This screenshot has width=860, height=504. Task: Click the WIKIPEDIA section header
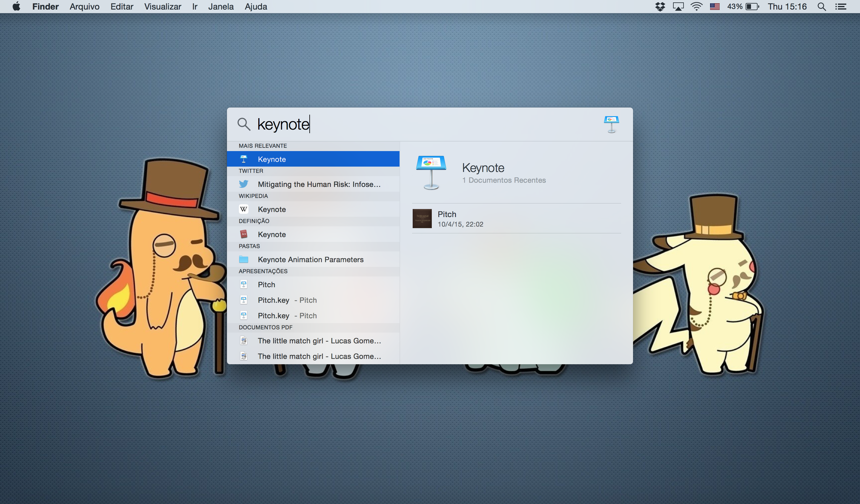tap(253, 196)
